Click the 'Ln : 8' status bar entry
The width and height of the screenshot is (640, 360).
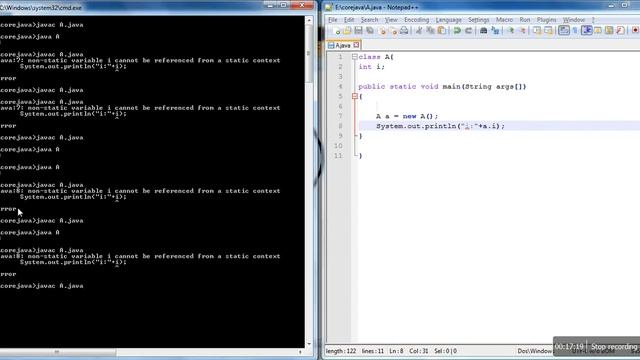pos(396,351)
